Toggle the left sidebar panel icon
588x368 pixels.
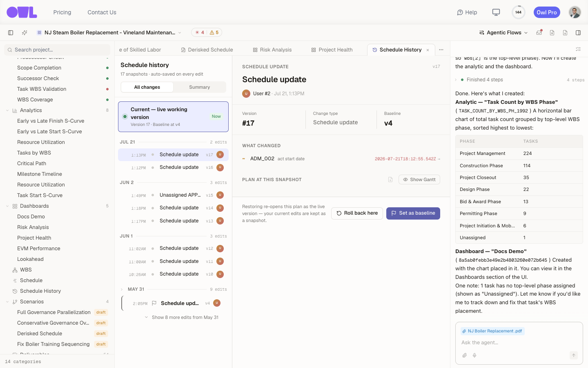pos(11,33)
